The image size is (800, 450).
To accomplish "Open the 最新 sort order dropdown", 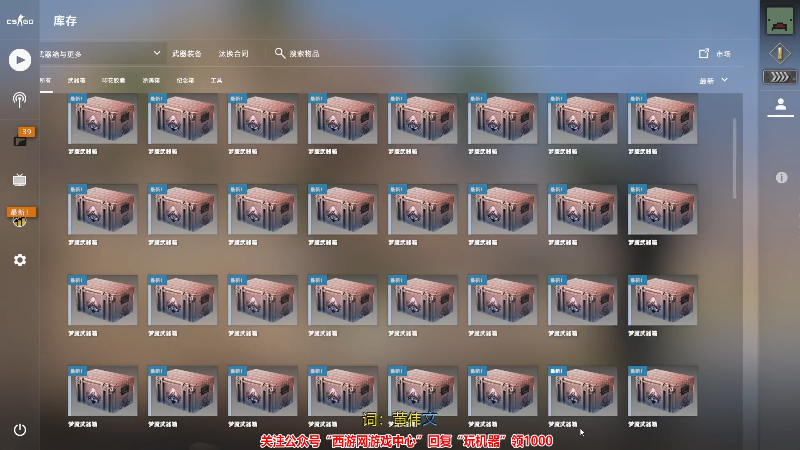I will (x=713, y=81).
